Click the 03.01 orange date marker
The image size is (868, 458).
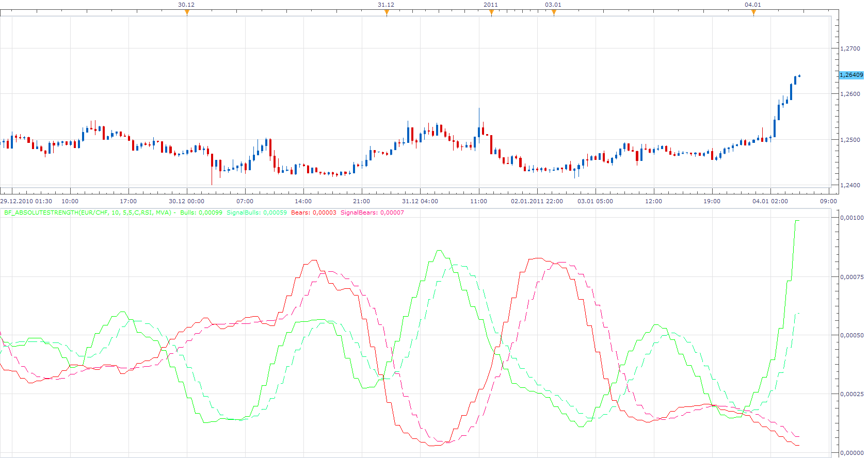coord(554,12)
